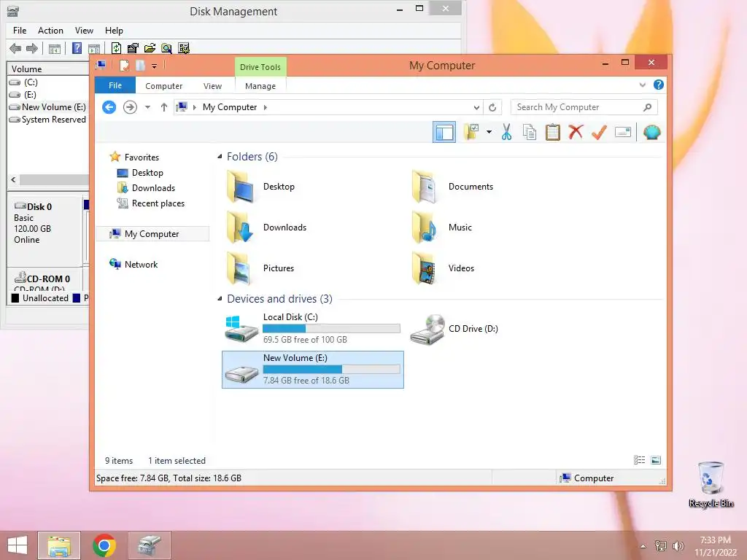Click the folder options icon in toolbar
The width and height of the screenshot is (747, 560).
point(472,132)
